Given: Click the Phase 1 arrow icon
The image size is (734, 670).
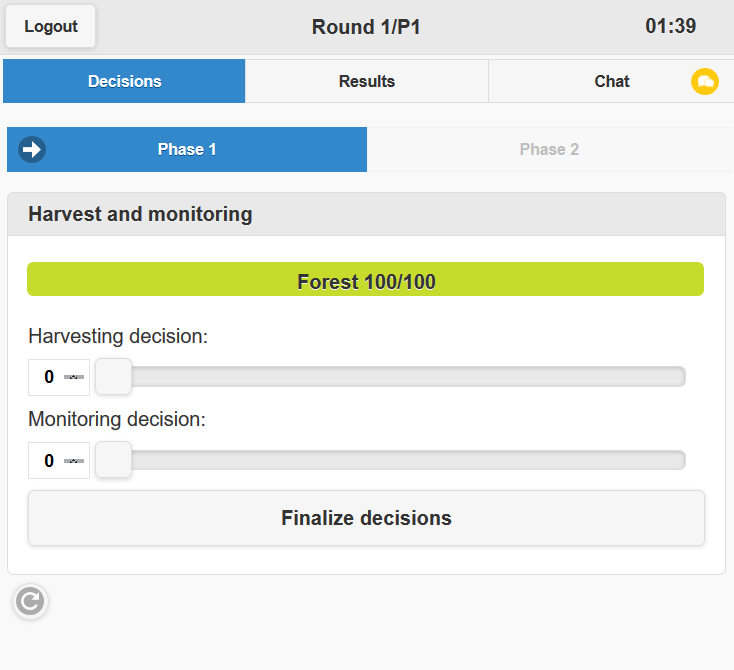Looking at the screenshot, I should (32, 150).
